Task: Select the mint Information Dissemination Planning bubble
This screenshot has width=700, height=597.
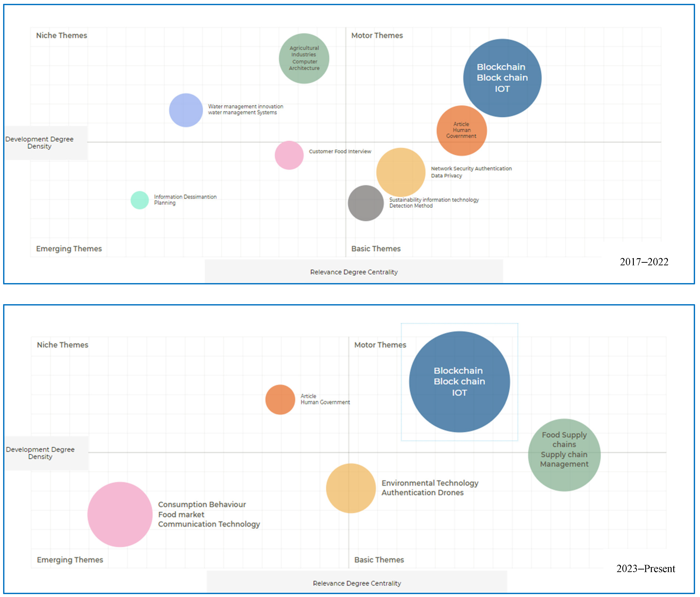Action: [x=139, y=200]
